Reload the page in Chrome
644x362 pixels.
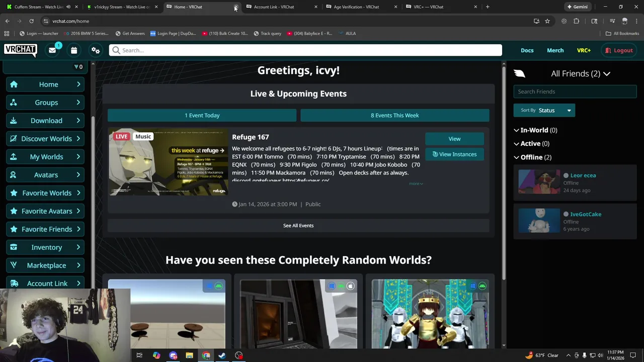pos(31,21)
